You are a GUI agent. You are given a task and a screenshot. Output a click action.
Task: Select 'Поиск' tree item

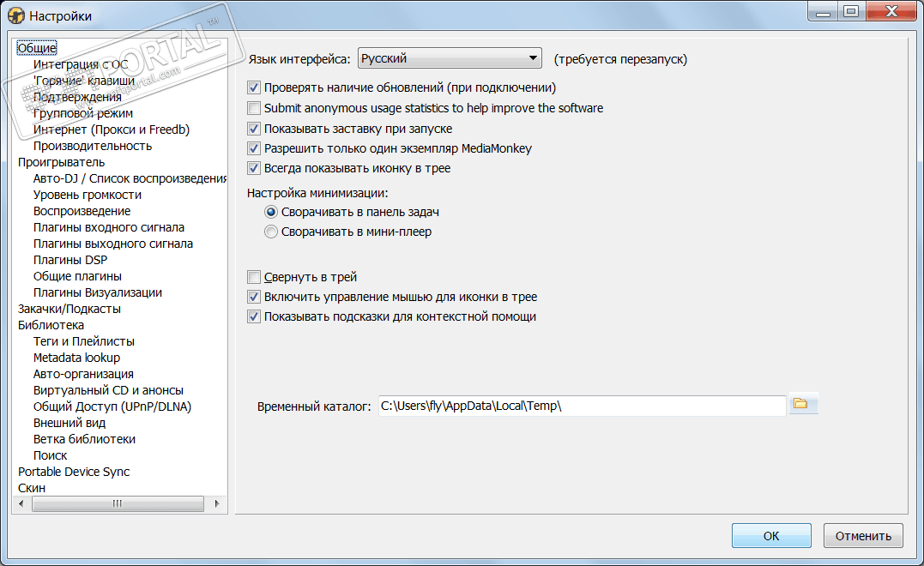point(50,455)
